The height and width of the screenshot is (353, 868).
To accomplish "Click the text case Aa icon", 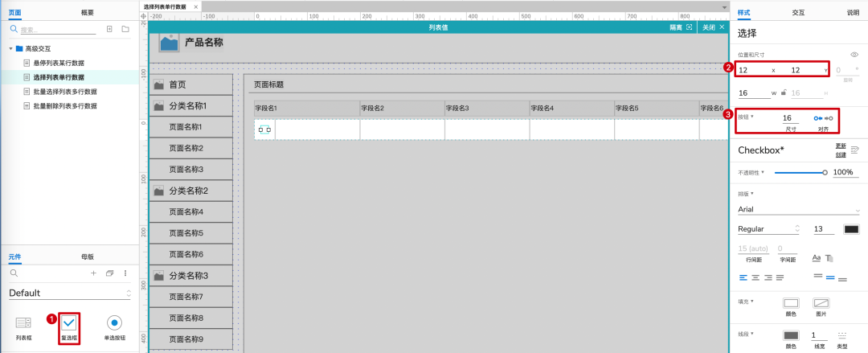I will coord(817,257).
